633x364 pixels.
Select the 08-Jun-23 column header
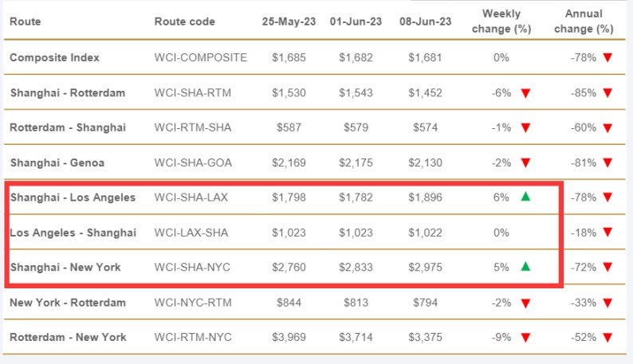427,22
